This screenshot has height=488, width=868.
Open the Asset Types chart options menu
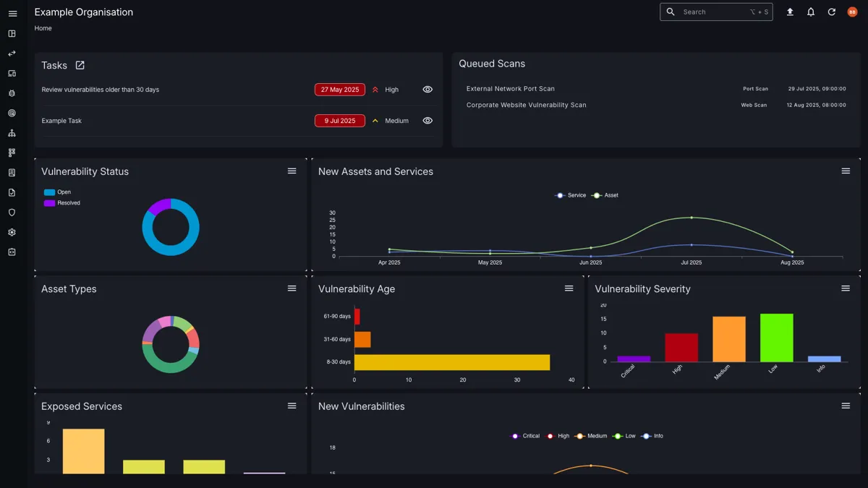[292, 288]
